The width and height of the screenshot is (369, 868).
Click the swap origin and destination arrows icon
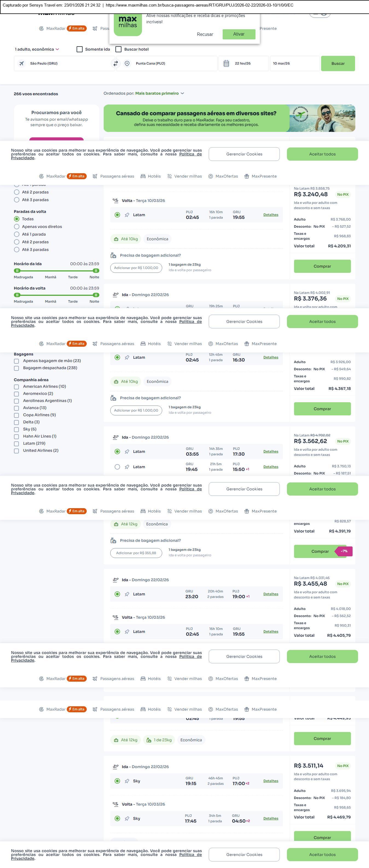coord(115,63)
